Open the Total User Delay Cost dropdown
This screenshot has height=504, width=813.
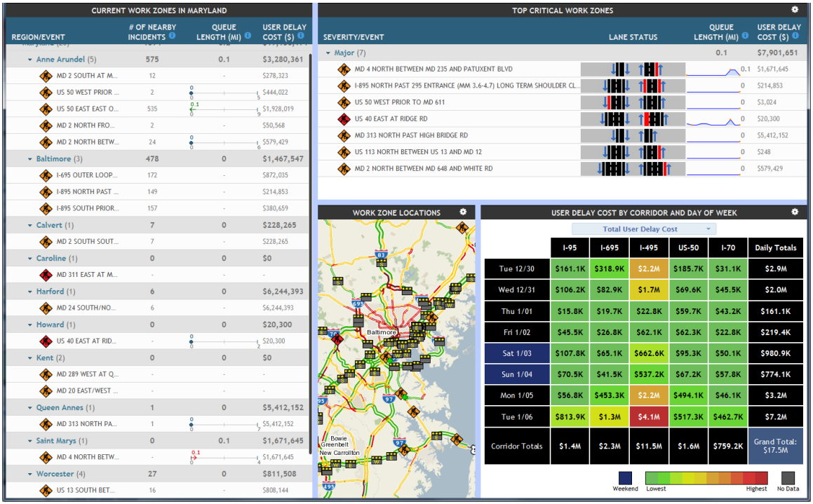point(643,229)
